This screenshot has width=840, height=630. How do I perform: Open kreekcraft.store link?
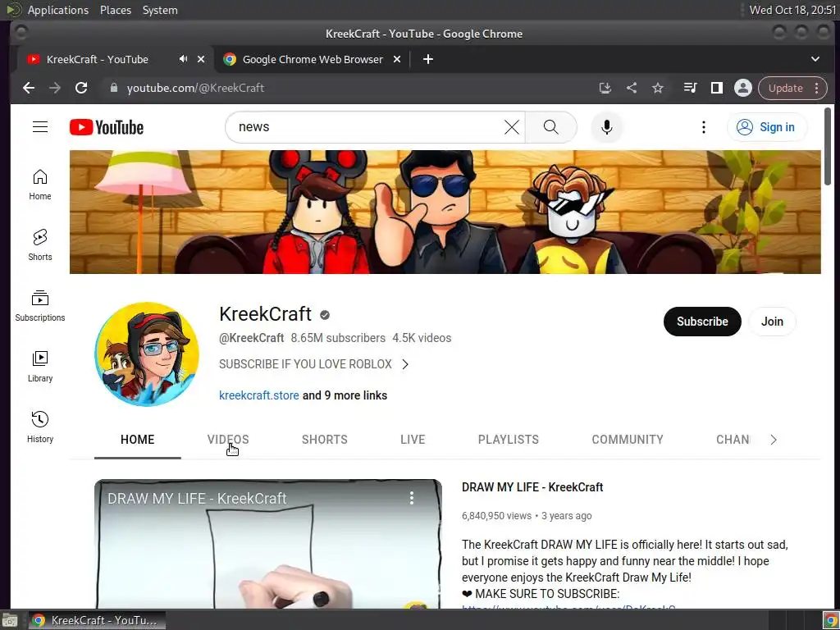point(258,395)
